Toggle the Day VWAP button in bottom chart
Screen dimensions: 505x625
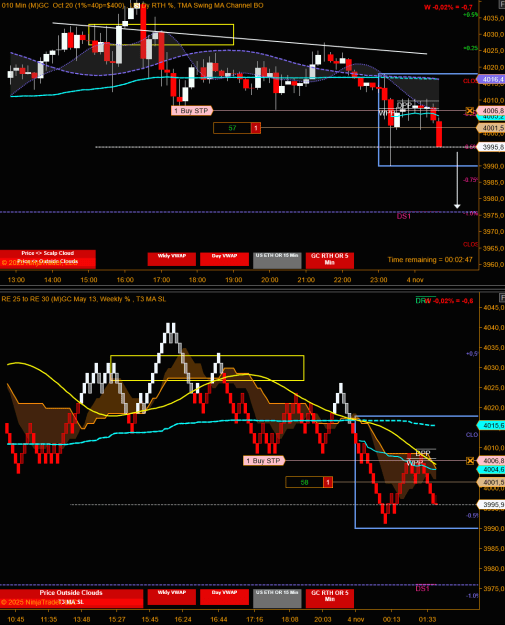tap(224, 597)
